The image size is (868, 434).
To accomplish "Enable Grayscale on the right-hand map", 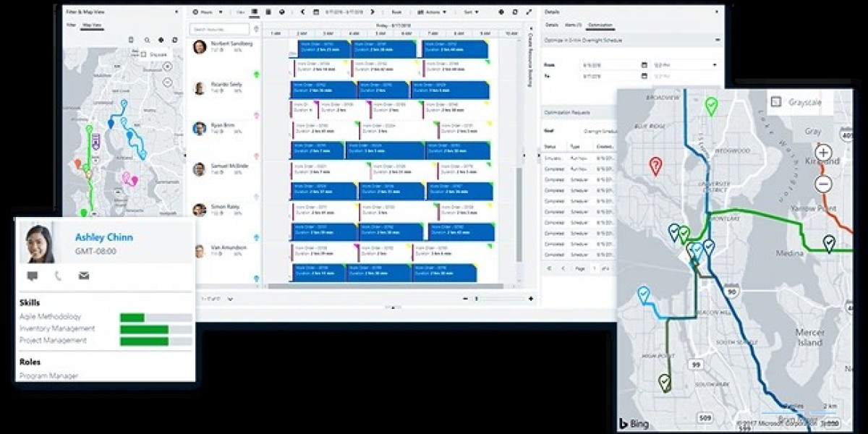I will [x=778, y=102].
